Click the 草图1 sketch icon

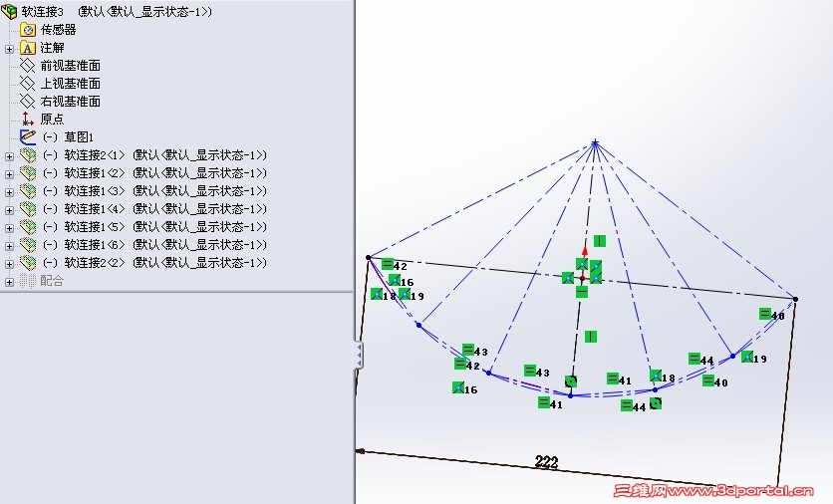(28, 137)
